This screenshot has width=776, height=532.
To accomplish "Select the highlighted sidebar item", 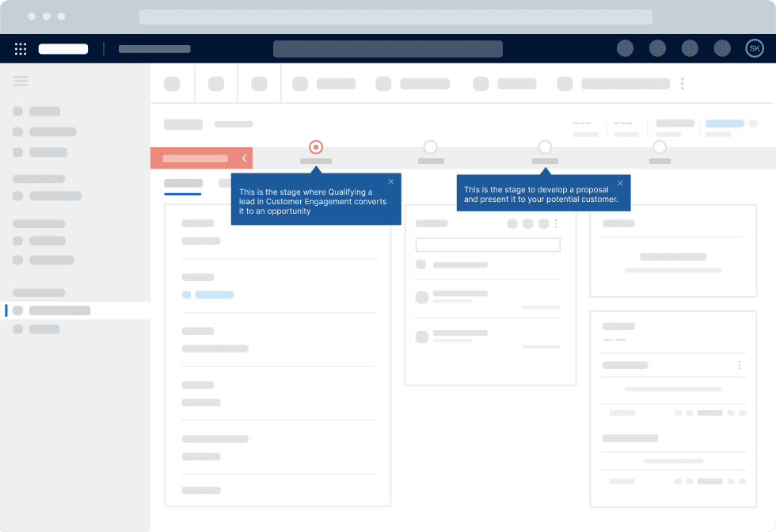I will (75, 311).
